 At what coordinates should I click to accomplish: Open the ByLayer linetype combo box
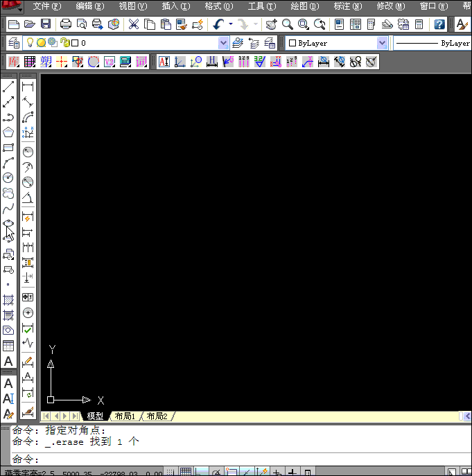click(x=432, y=43)
